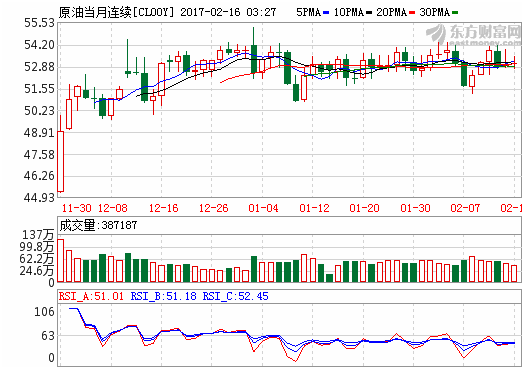Click the green 30PMA color swatch

coord(455,13)
